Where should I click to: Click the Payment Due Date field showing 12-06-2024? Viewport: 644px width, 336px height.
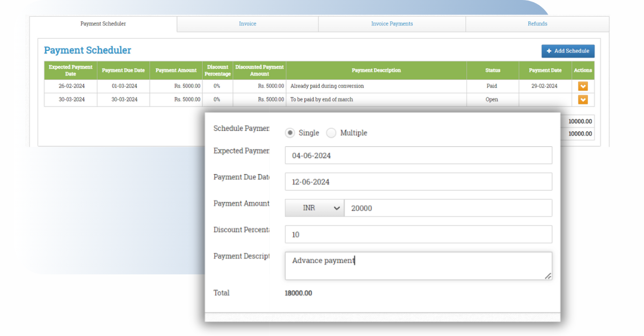(419, 181)
